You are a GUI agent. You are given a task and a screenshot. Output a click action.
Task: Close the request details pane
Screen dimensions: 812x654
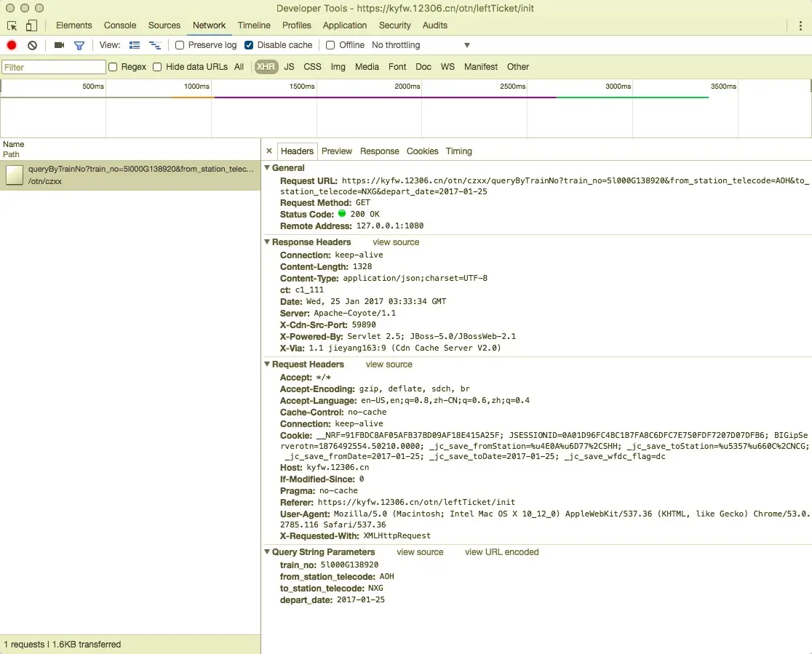[268, 151]
